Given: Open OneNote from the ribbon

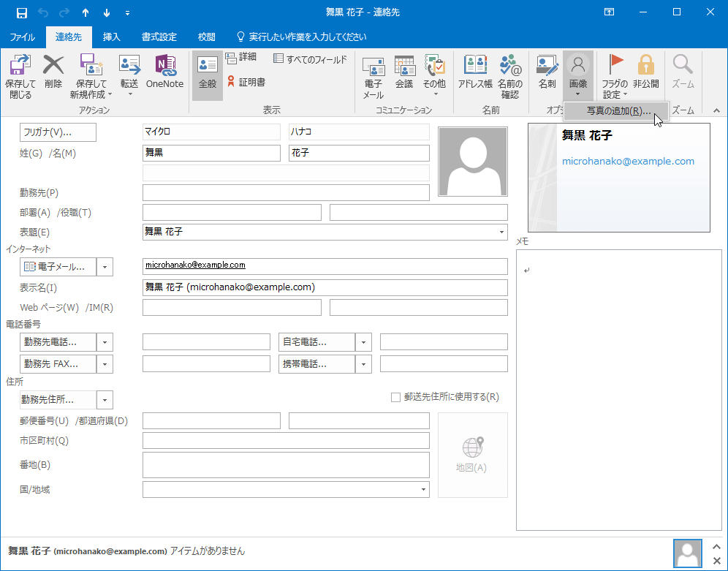Looking at the screenshot, I should tap(164, 72).
